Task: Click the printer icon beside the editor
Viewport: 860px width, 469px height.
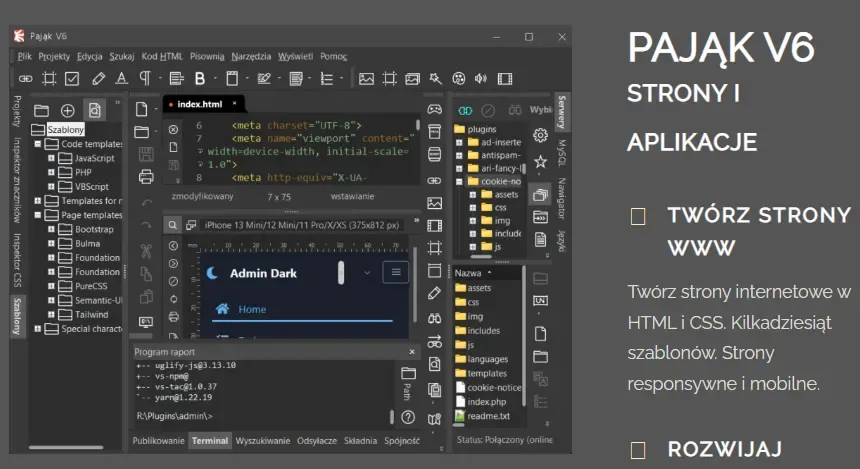Action: point(146,177)
